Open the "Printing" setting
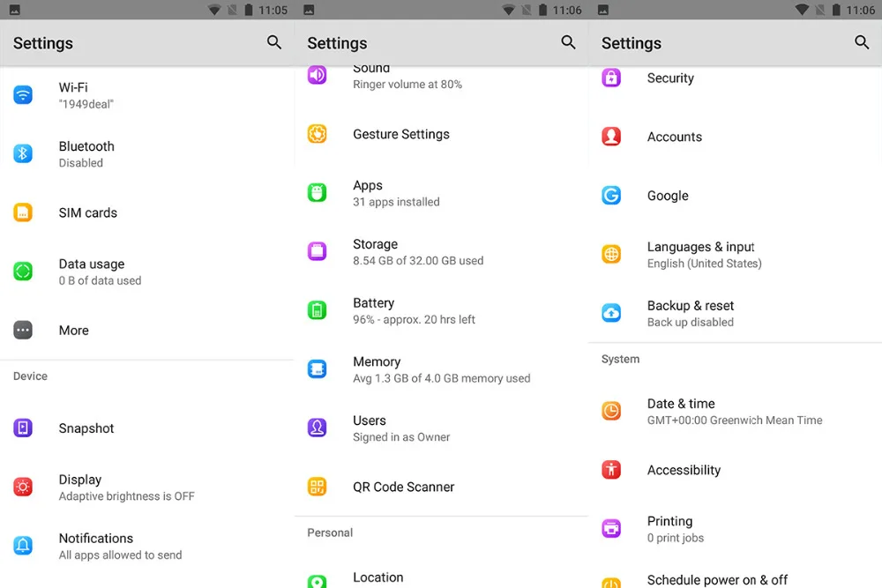This screenshot has width=882, height=588. [x=736, y=529]
